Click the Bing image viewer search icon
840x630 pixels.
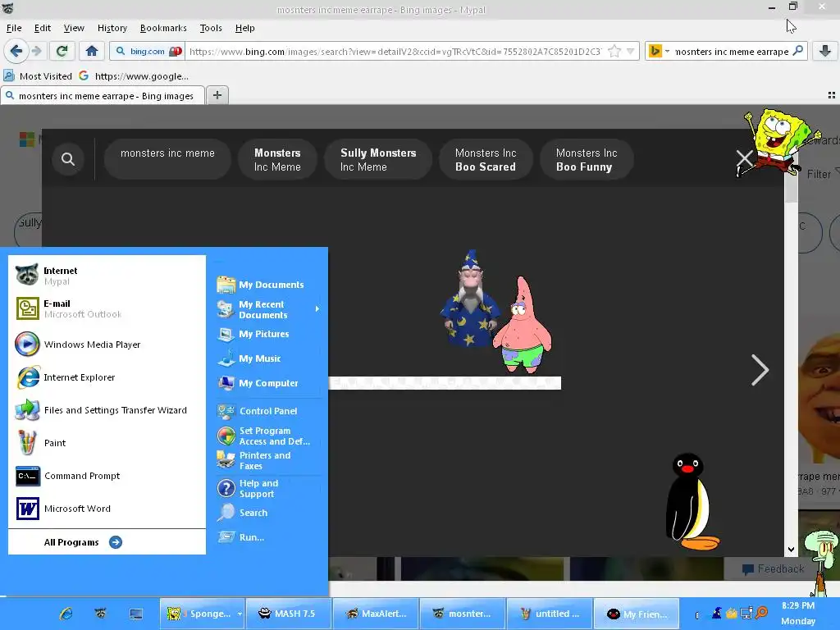point(68,159)
